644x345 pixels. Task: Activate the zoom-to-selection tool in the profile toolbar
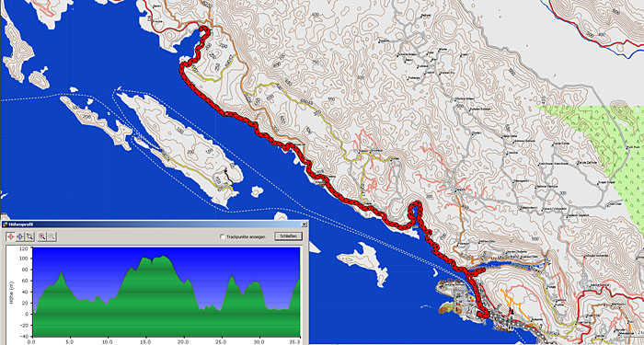point(30,236)
